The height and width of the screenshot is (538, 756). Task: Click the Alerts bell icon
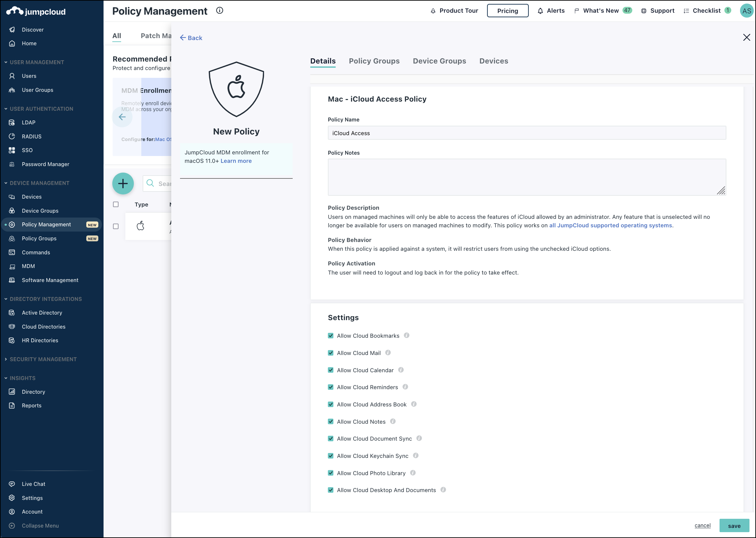(x=540, y=11)
